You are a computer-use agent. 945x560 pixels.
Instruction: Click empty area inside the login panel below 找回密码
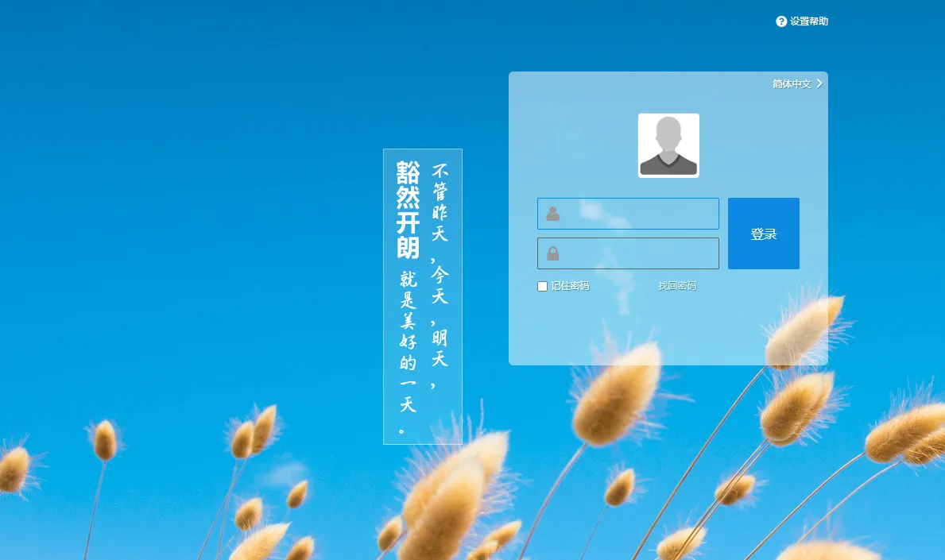[x=668, y=330]
